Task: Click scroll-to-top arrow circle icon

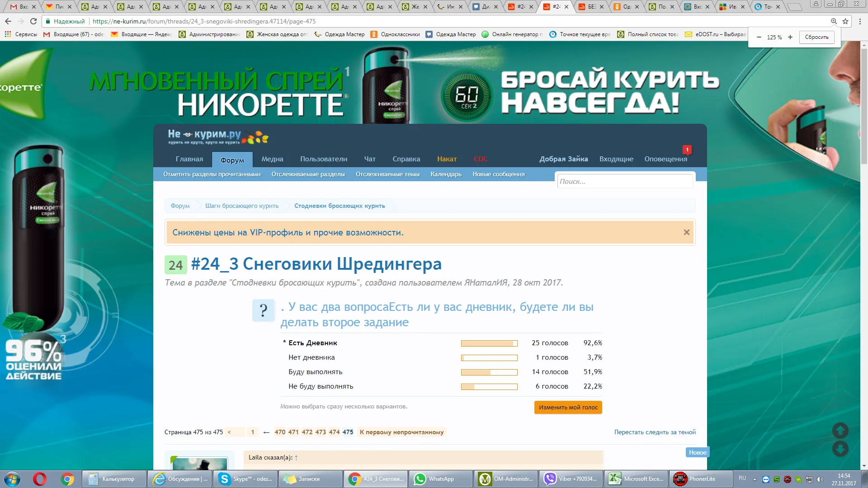Action: (x=840, y=431)
